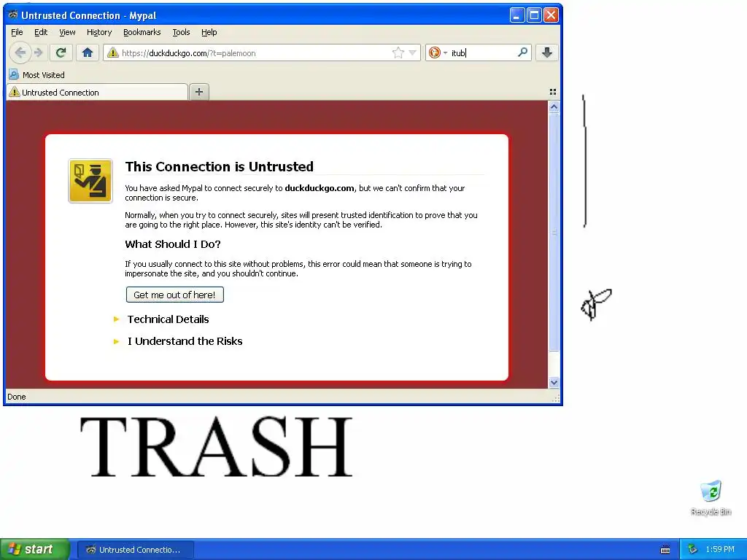Click the vertical scrollbar thumb
The width and height of the screenshot is (747, 560).
click(x=554, y=232)
